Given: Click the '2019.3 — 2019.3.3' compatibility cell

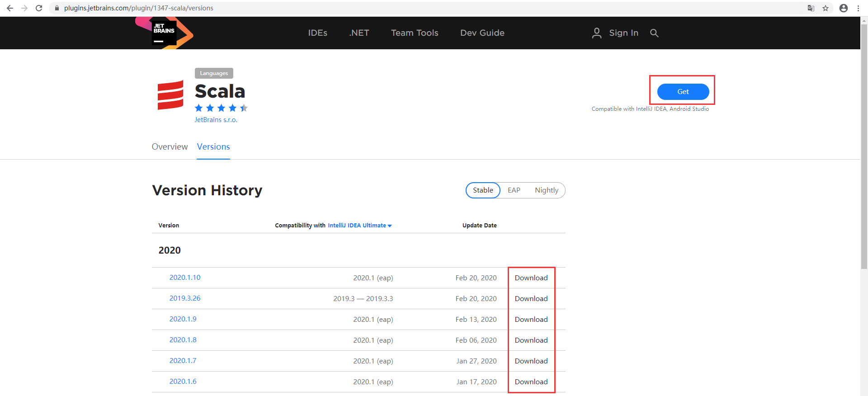Looking at the screenshot, I should point(363,299).
